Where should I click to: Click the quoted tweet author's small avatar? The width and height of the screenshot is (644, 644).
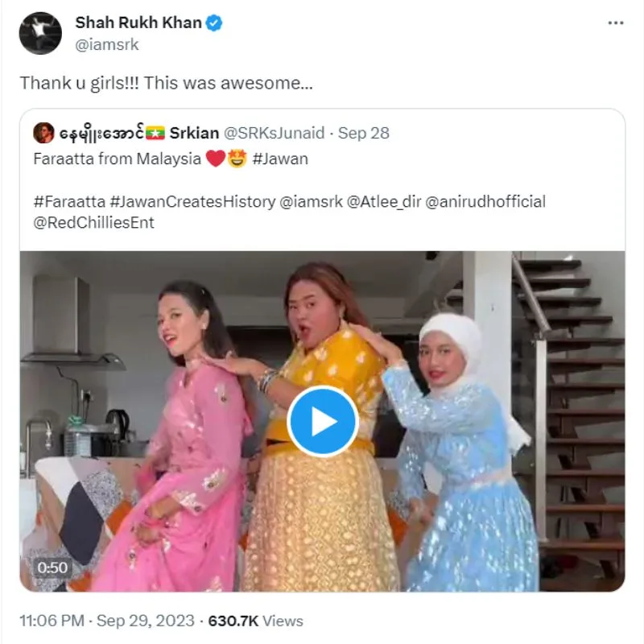click(43, 133)
